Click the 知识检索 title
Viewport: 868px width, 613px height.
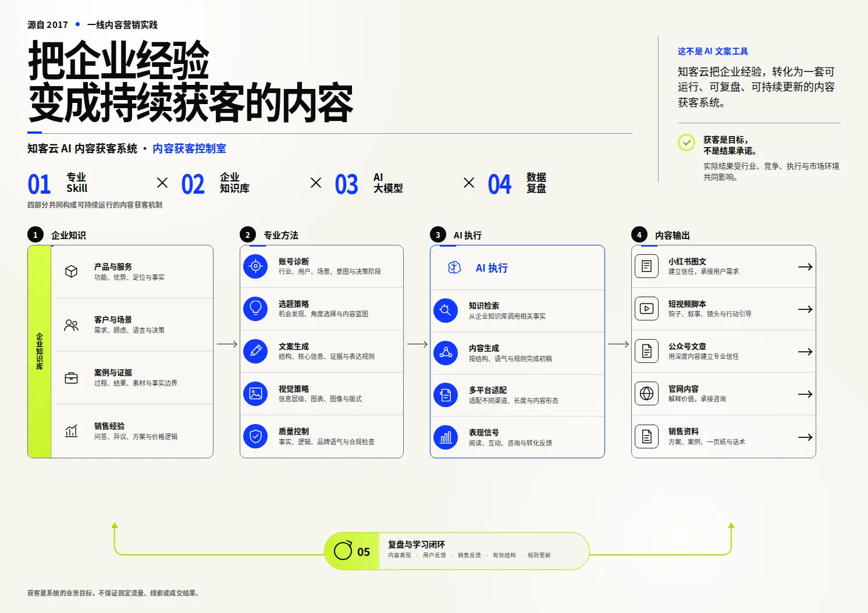(x=484, y=305)
